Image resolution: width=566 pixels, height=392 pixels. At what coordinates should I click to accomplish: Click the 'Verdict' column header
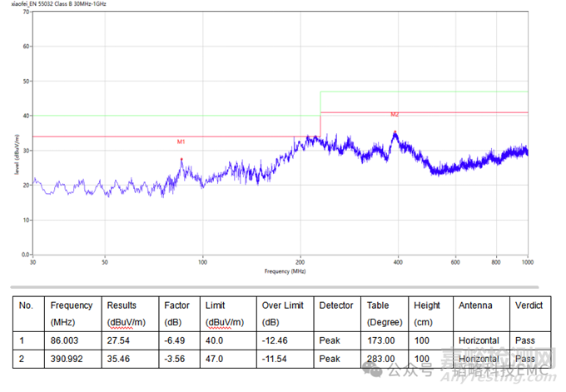[x=529, y=305]
